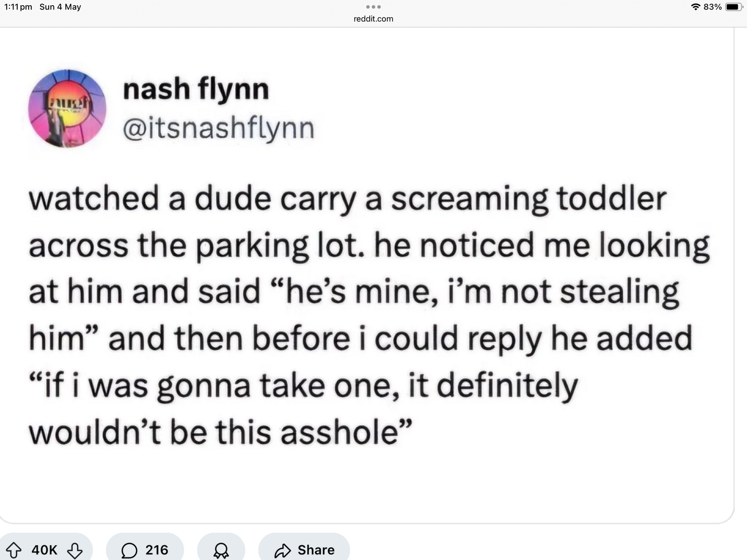Viewport: 747px width, 560px height.
Task: Open nash flynn's profile avatar
Action: point(67,108)
